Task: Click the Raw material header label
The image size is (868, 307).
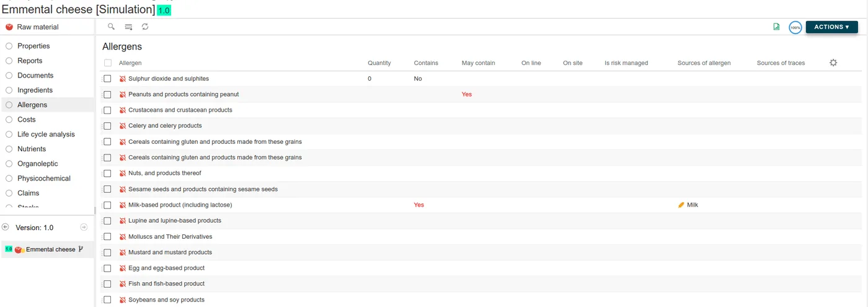Action: [x=38, y=27]
